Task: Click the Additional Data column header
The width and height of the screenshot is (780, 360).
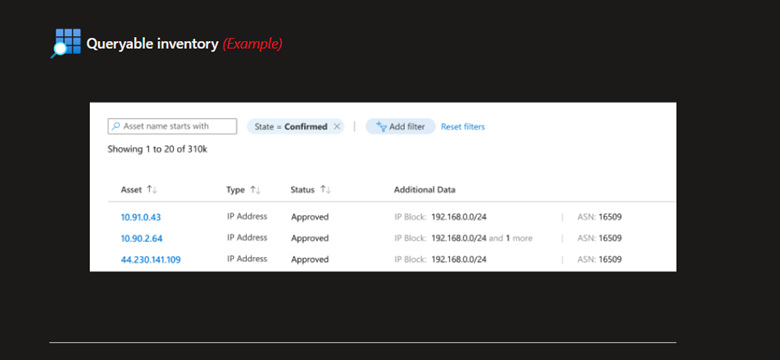Action: pos(424,189)
